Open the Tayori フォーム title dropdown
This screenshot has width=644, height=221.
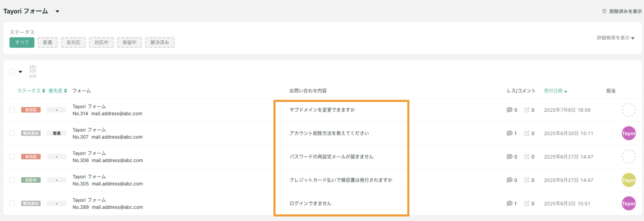[x=57, y=11]
